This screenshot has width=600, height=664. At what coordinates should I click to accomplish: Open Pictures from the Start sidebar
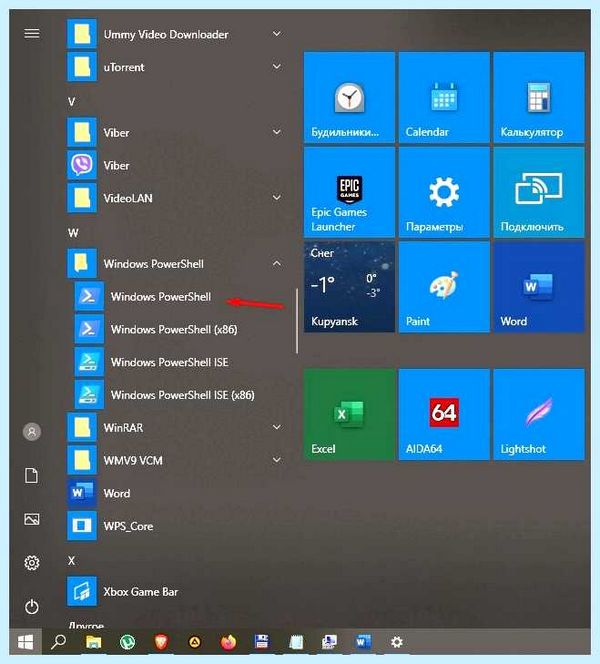(32, 519)
